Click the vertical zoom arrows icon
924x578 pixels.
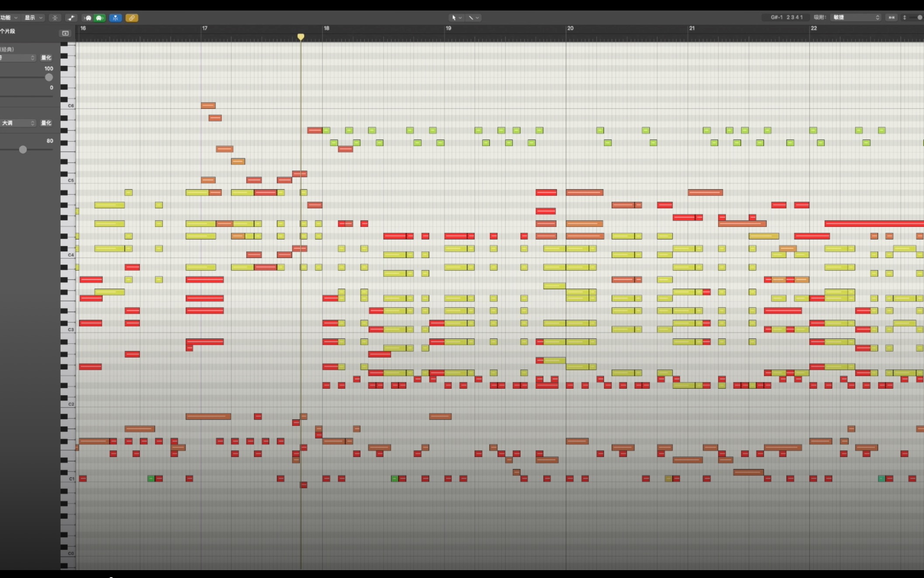(904, 17)
